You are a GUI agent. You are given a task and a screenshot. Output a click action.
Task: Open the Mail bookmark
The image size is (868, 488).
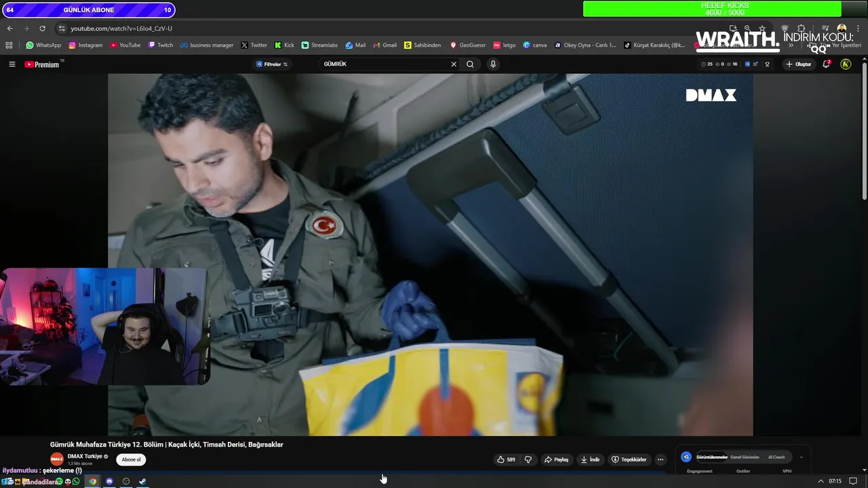tap(355, 45)
